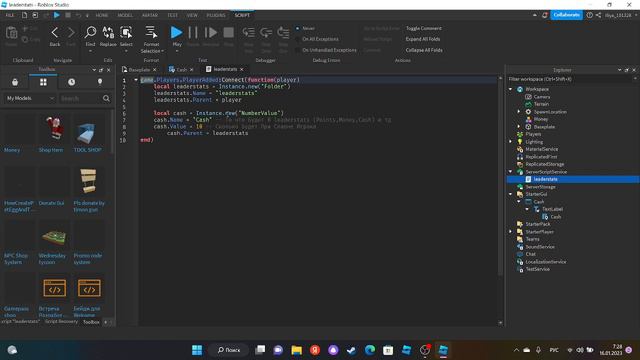Collapse the Workspace node in Explorer

511,89
